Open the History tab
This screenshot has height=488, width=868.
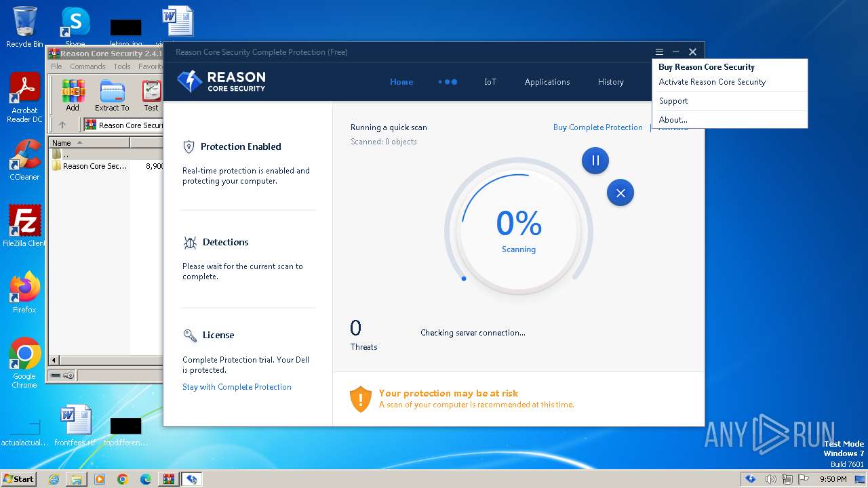(611, 81)
